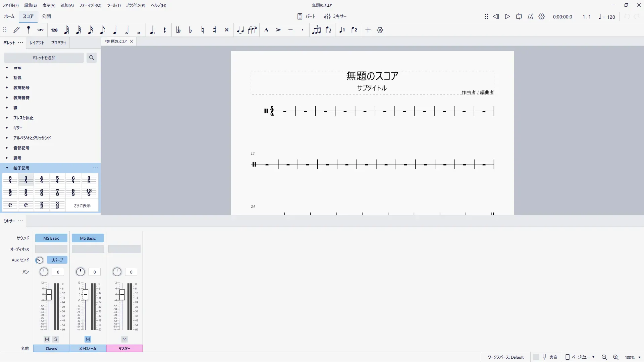Solo the Claves channel with S button

[x=56, y=339]
